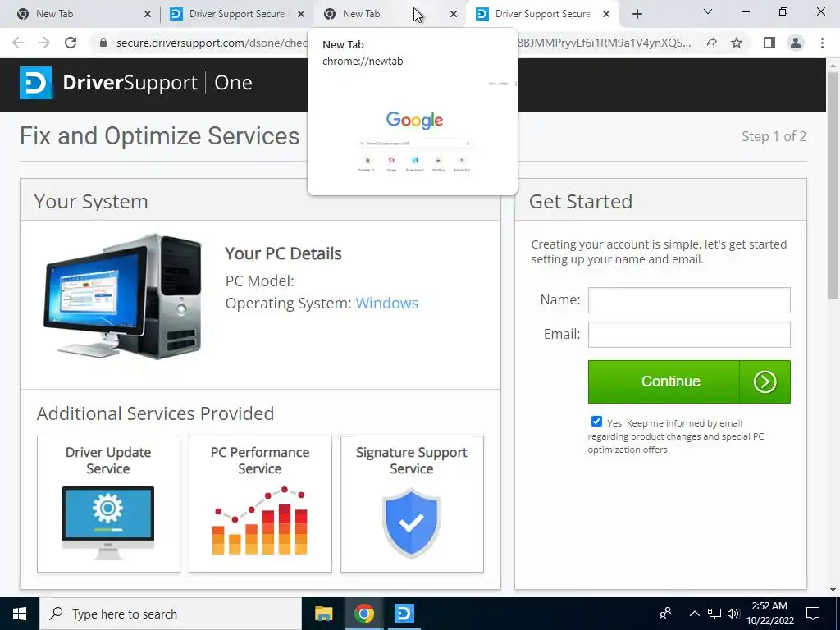Click the taskbar search box
This screenshot has height=630, width=840.
[171, 614]
